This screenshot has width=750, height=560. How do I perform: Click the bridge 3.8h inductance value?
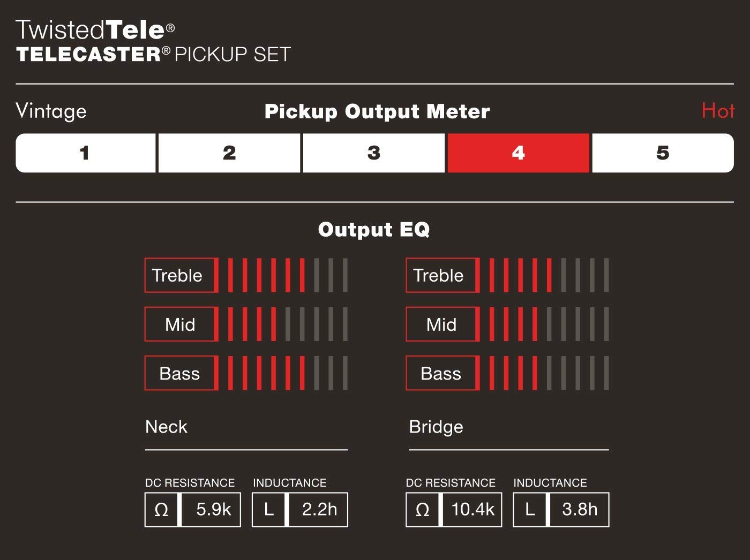[580, 510]
